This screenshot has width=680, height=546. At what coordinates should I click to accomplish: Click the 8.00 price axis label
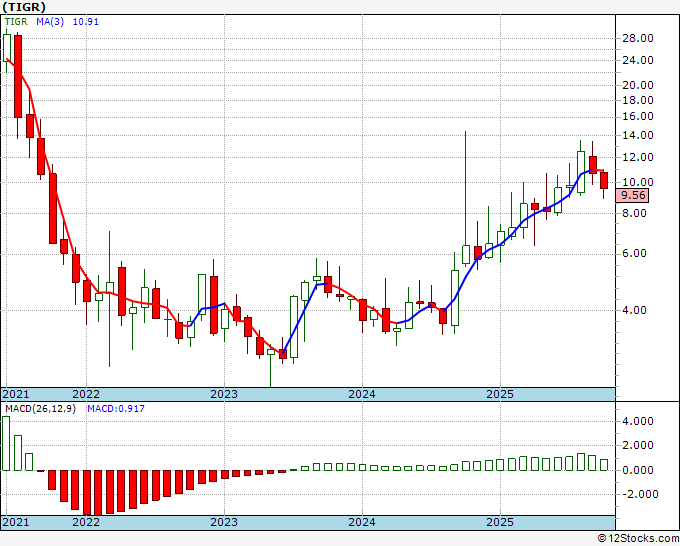[634, 213]
